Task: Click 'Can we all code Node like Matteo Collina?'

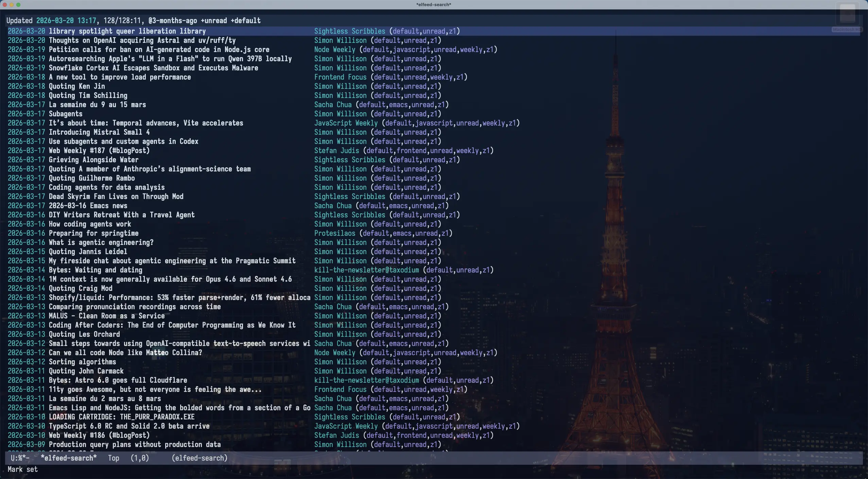Action: coord(125,353)
